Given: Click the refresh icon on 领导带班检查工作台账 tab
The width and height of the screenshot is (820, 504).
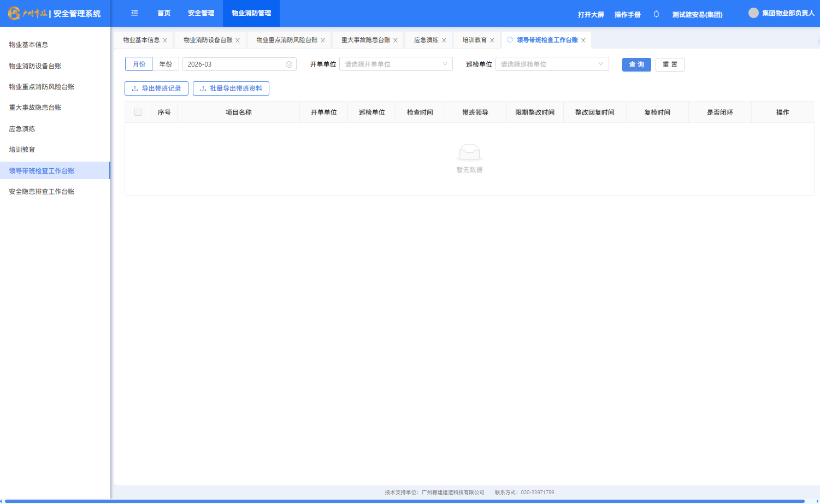Looking at the screenshot, I should pos(510,40).
